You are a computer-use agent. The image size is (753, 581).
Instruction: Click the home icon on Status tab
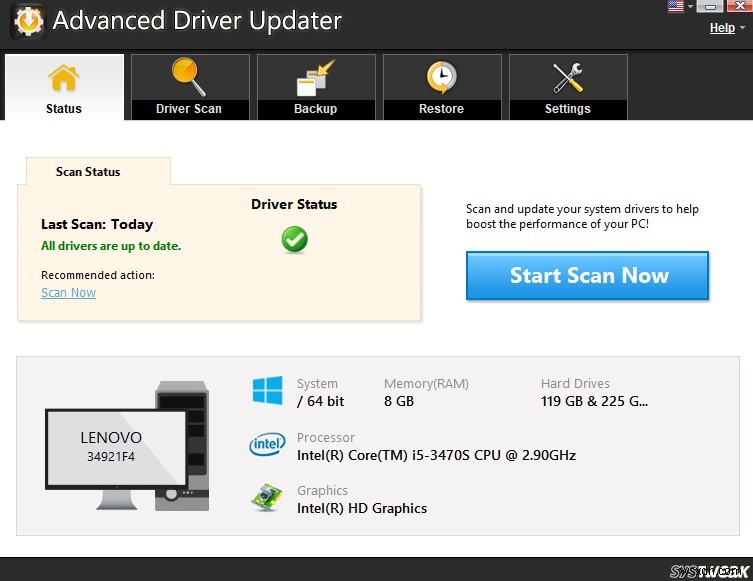coord(63,78)
